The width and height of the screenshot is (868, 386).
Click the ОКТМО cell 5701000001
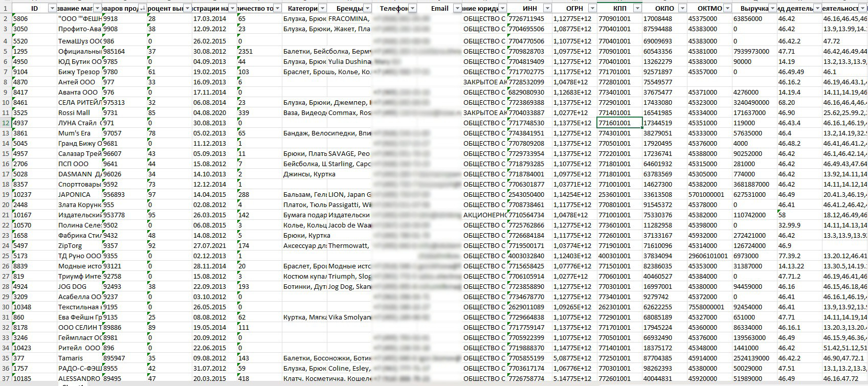click(x=709, y=194)
